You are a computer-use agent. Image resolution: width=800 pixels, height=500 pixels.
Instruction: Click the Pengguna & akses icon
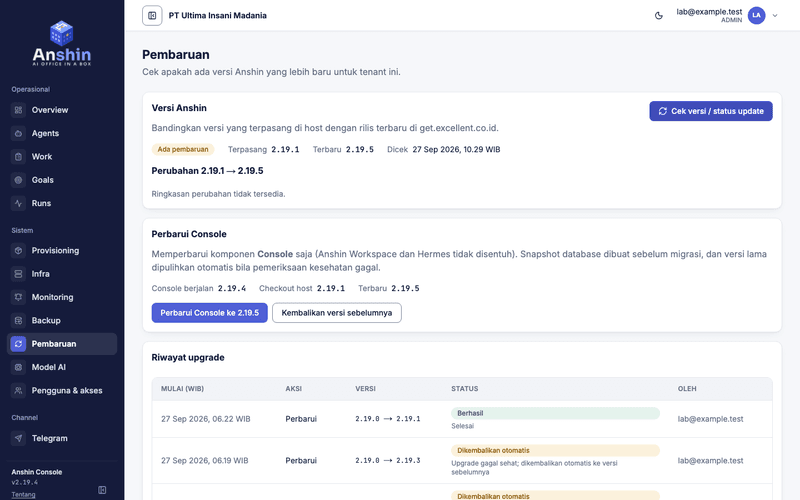18,390
